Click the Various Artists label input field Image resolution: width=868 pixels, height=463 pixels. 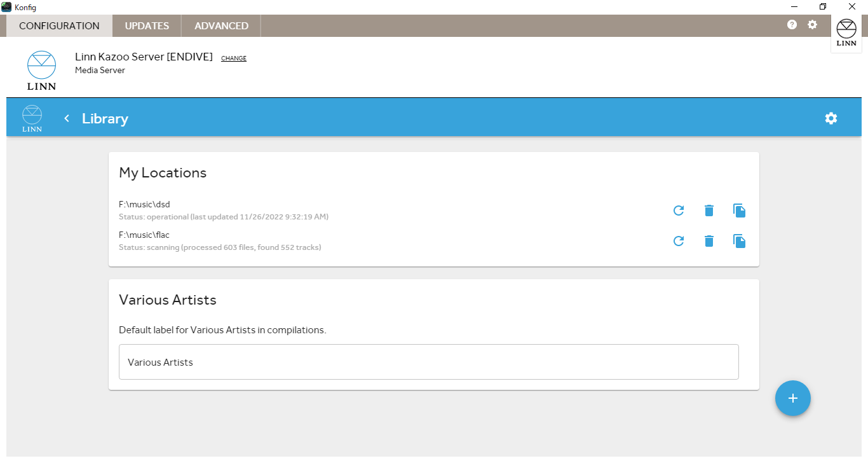429,362
